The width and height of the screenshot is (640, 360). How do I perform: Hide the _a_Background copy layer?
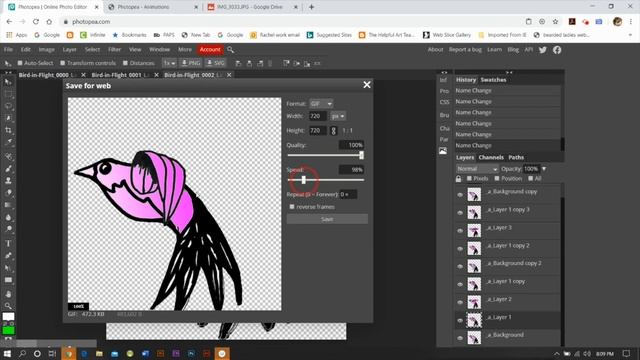[460, 195]
